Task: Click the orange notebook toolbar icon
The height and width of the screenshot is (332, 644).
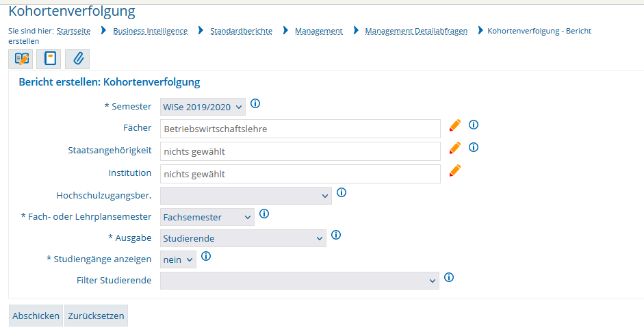Action: [x=50, y=59]
